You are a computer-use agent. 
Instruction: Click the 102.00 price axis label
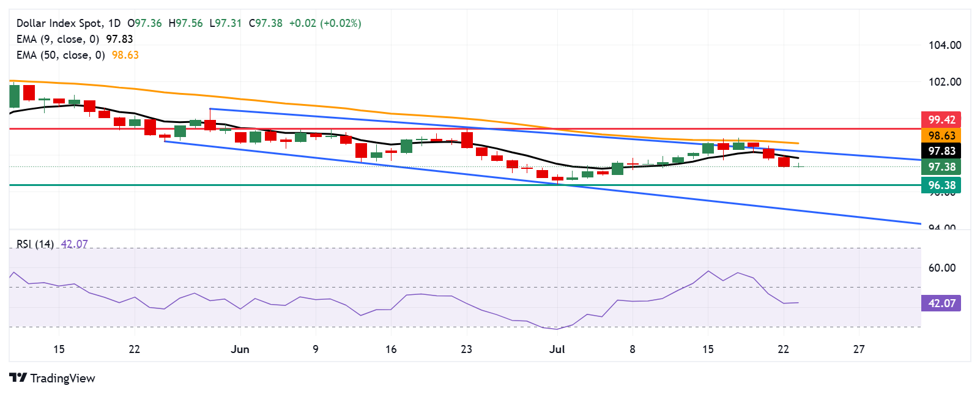pyautogui.click(x=945, y=82)
